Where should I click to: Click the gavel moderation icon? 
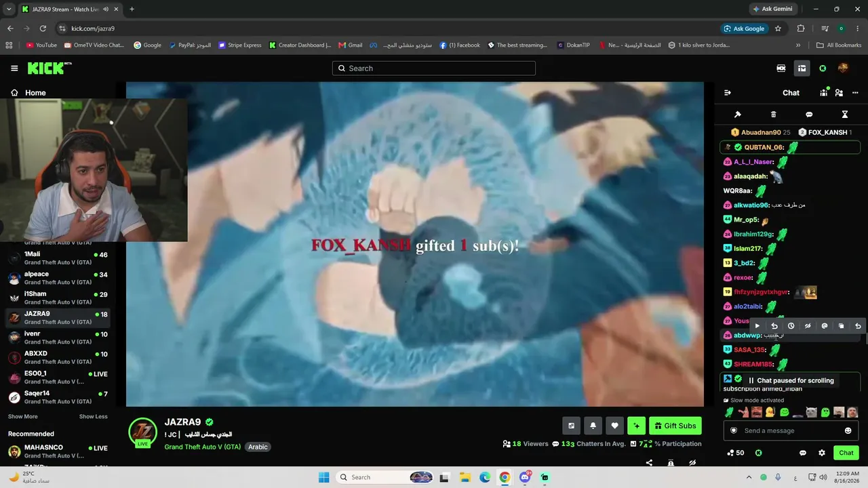pyautogui.click(x=738, y=115)
